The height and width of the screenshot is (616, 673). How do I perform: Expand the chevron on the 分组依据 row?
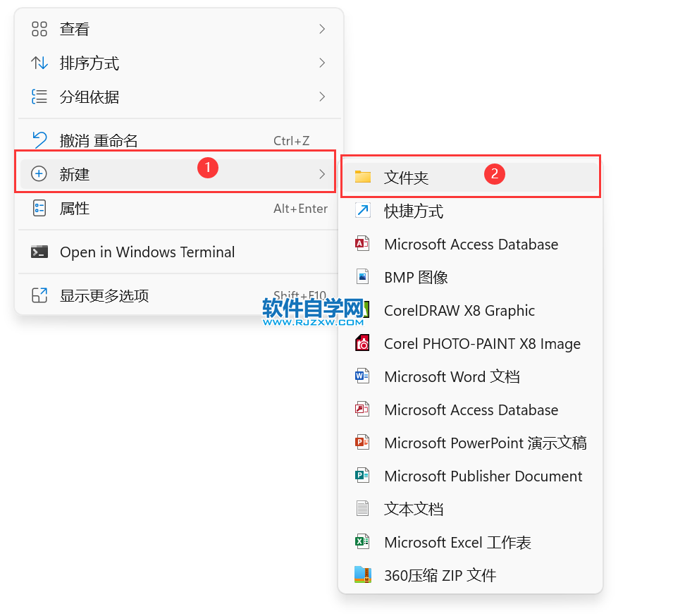[322, 97]
